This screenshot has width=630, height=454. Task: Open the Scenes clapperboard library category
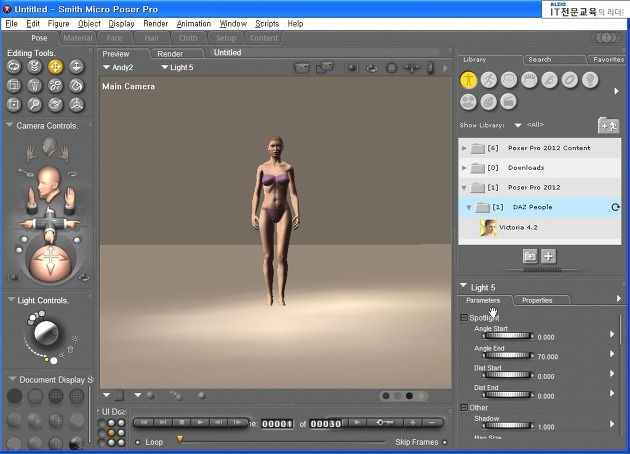pos(509,102)
